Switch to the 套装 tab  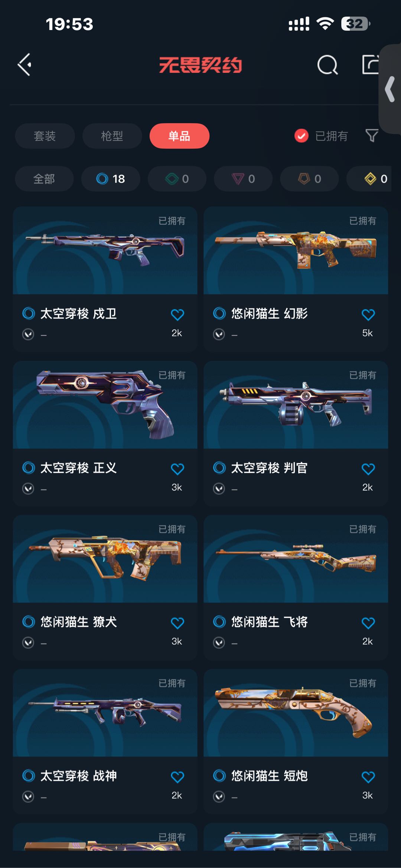coord(45,136)
